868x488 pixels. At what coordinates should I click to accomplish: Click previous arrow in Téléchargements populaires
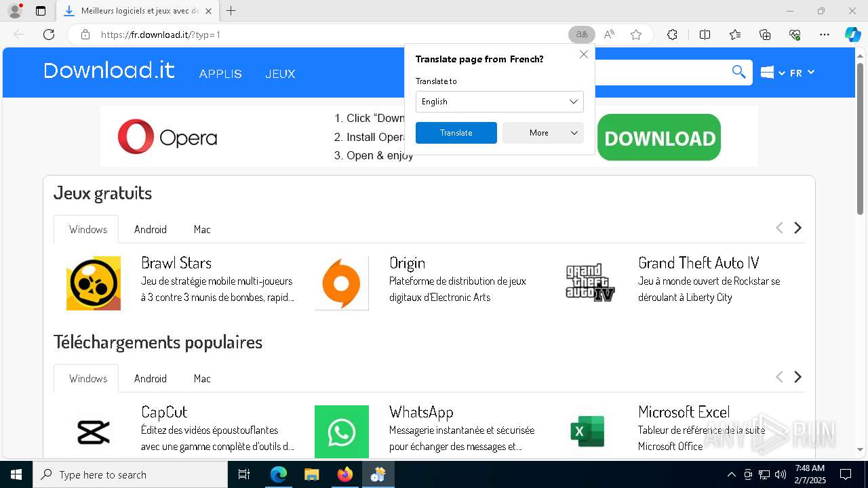(x=779, y=377)
